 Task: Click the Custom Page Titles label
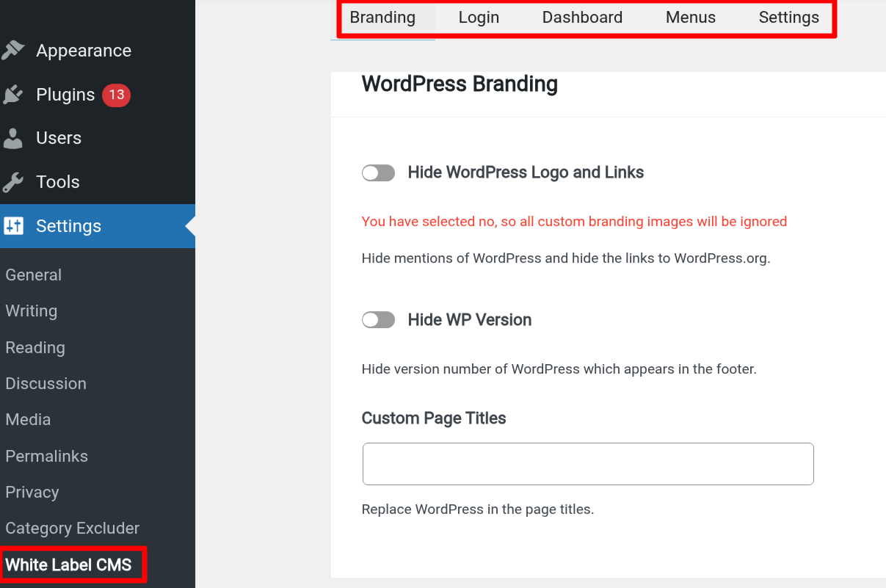(x=434, y=418)
